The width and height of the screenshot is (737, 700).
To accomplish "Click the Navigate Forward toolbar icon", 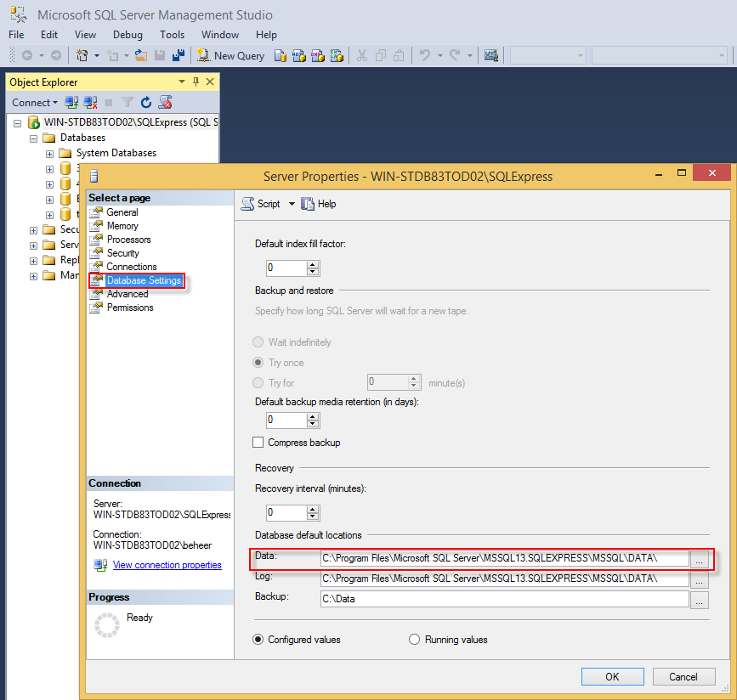I will (56, 55).
